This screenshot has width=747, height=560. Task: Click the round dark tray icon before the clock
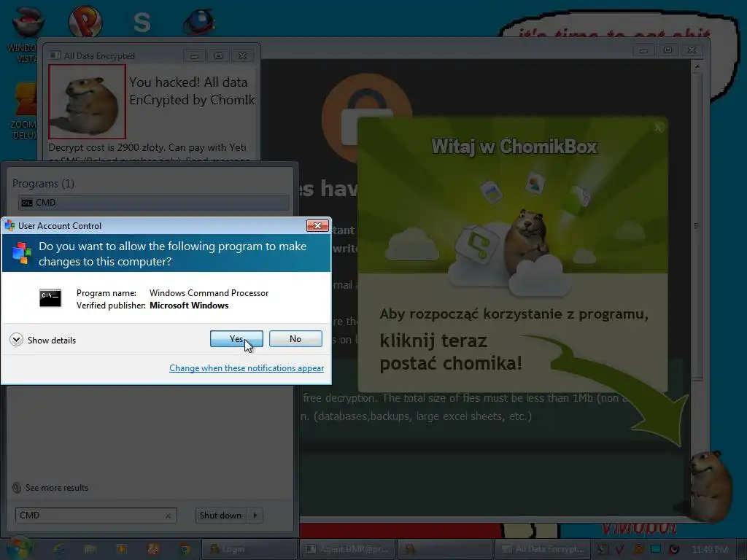pos(673,550)
